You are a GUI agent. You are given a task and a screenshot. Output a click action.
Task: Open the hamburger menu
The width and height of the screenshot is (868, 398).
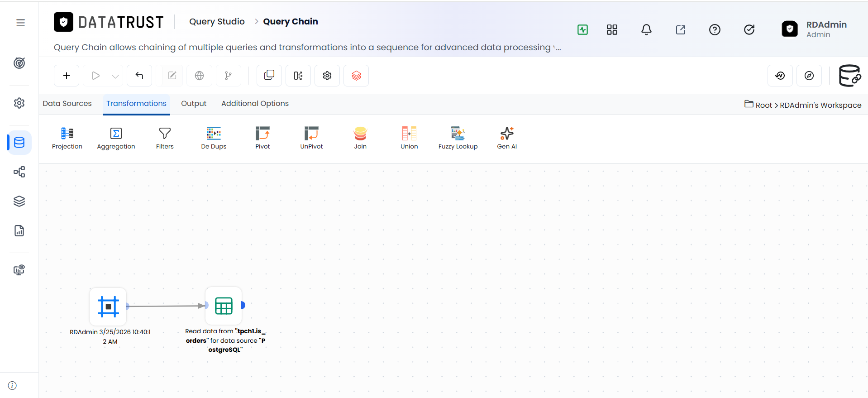[20, 23]
